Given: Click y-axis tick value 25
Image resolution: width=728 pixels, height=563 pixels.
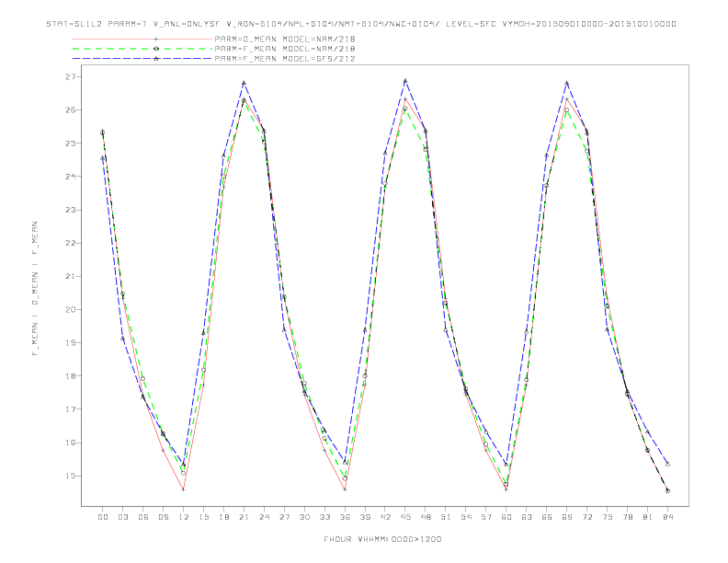Looking at the screenshot, I should point(70,144).
